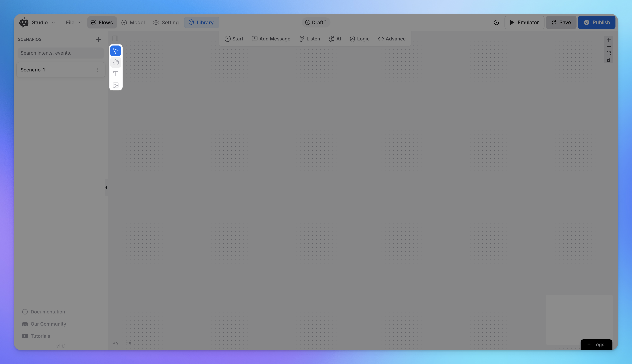
Task: Open the File menu
Action: (x=74, y=23)
